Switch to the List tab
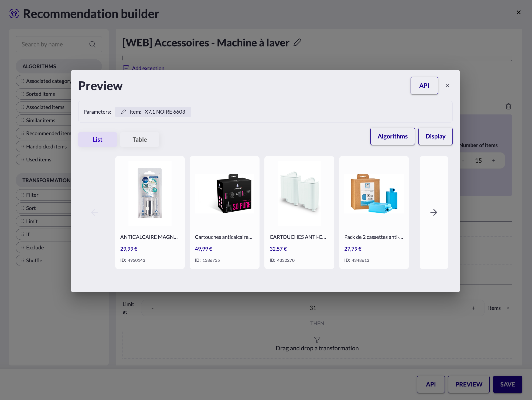 tap(97, 140)
